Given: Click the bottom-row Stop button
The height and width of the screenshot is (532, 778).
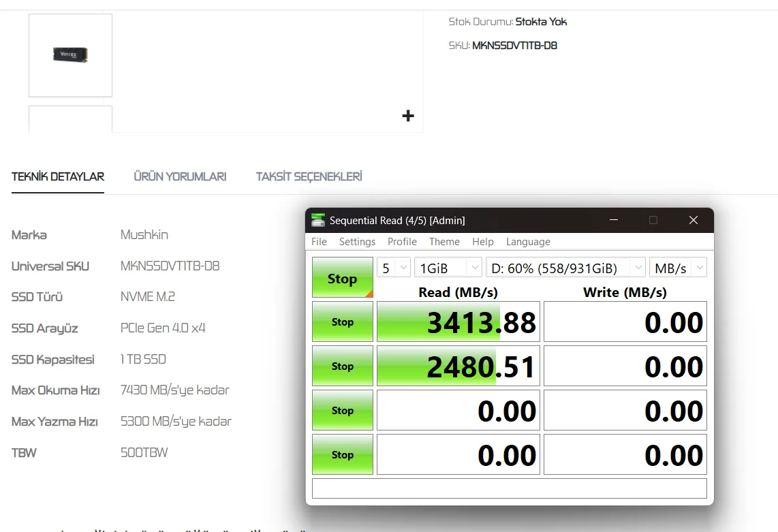Looking at the screenshot, I should (343, 454).
